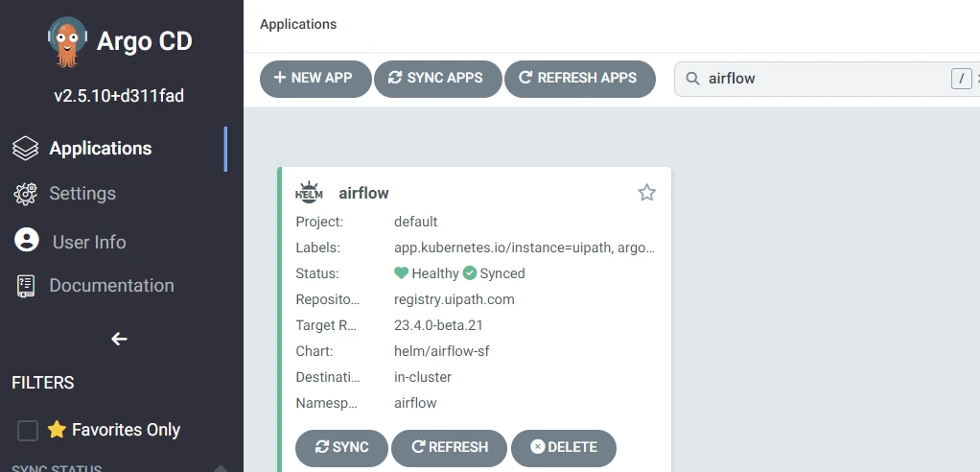Image resolution: width=980 pixels, height=472 pixels.
Task: Click the Favorites Only label text
Action: click(126, 430)
